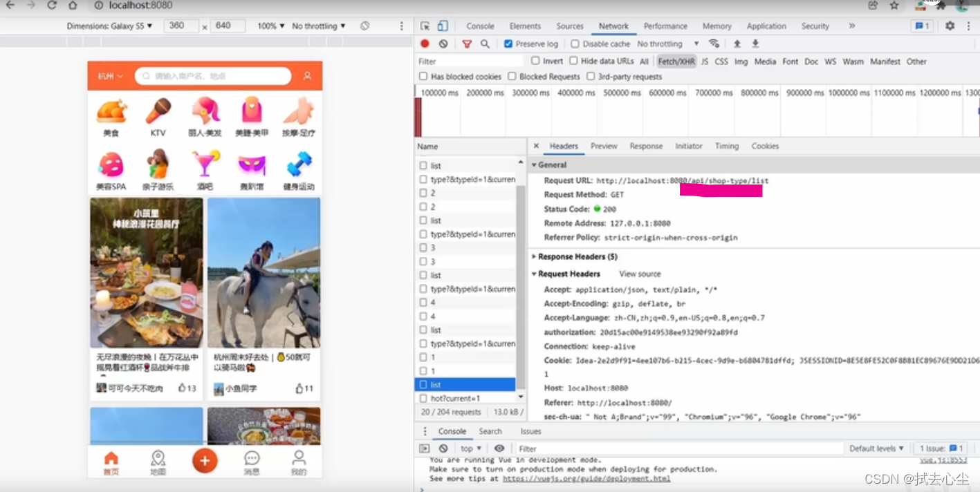The width and height of the screenshot is (980, 492).
Task: Toggle the device toolbar icon
Action: (x=443, y=26)
